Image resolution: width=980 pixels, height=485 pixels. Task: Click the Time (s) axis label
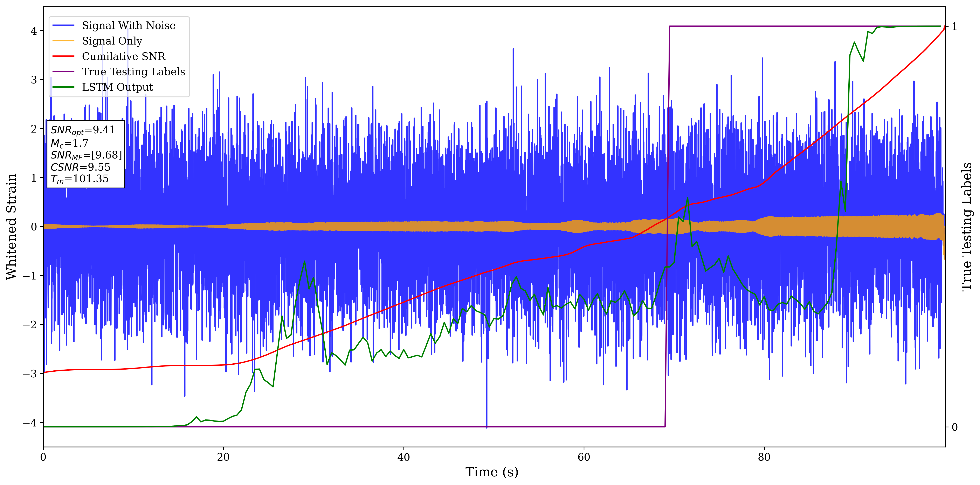click(x=491, y=472)
